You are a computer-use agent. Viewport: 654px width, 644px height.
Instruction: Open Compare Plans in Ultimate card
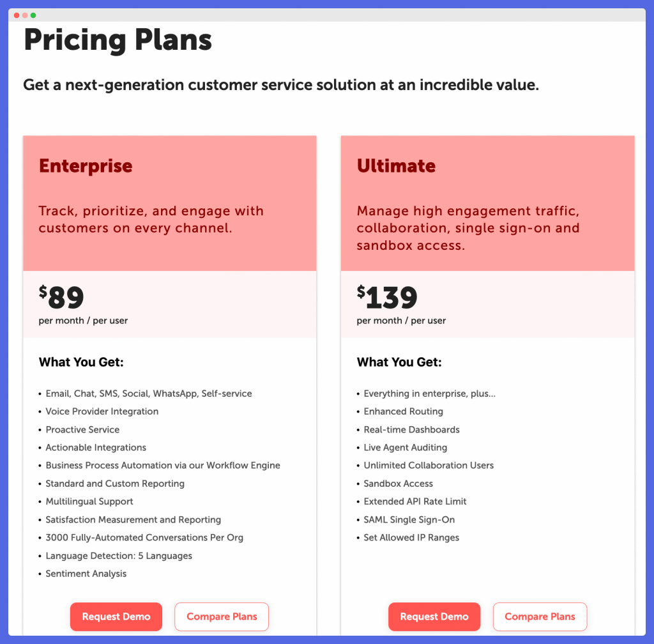pyautogui.click(x=540, y=617)
